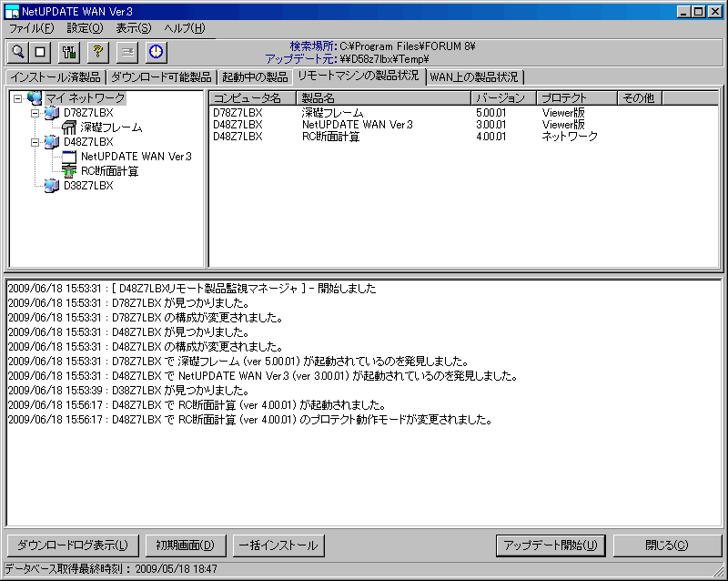Viewport: 728px width, 581px height.
Task: Select NetUPDATE WAN Ver.3 in the tree
Action: click(x=136, y=157)
